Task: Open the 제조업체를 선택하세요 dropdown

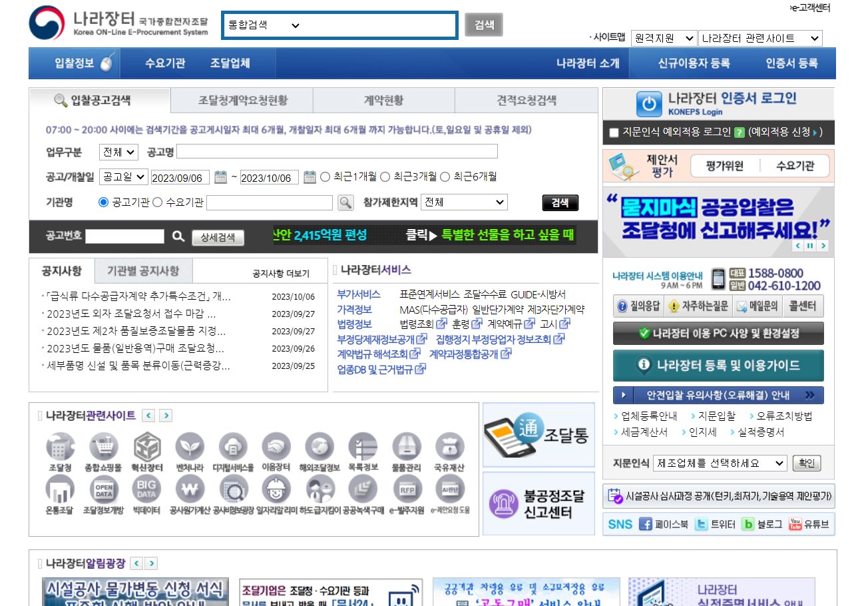Action: click(720, 463)
